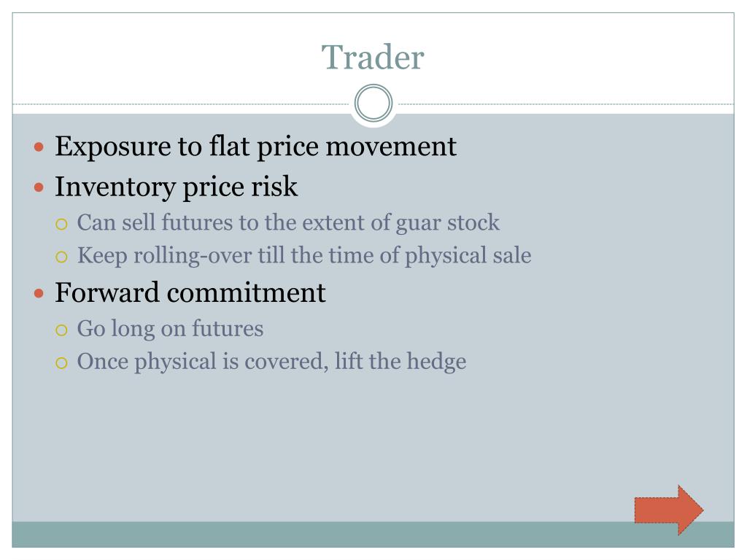Select the text 'Exposure to flat price movement'
The image size is (747, 560).
[256, 146]
